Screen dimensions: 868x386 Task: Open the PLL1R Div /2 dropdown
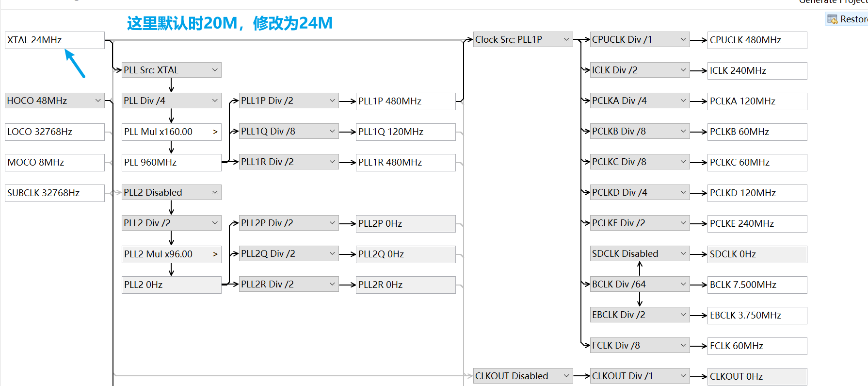coord(289,162)
